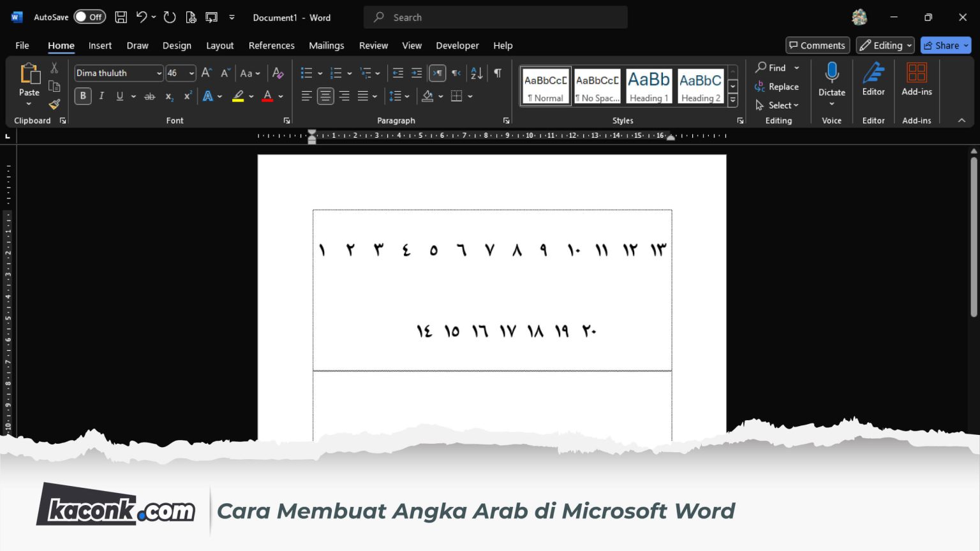Expand the Select dropdown
Viewport: 980px width, 551px height.
click(777, 105)
